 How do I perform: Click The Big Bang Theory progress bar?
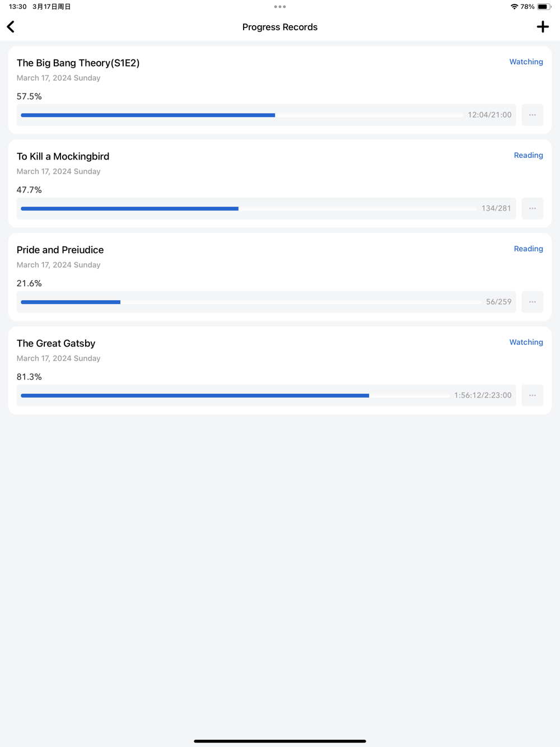tap(242, 115)
